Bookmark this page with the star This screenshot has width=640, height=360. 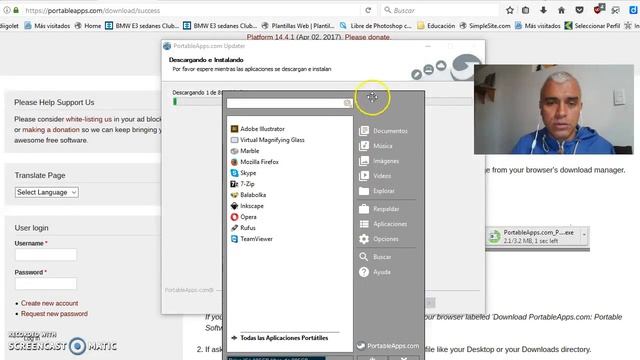[510, 10]
